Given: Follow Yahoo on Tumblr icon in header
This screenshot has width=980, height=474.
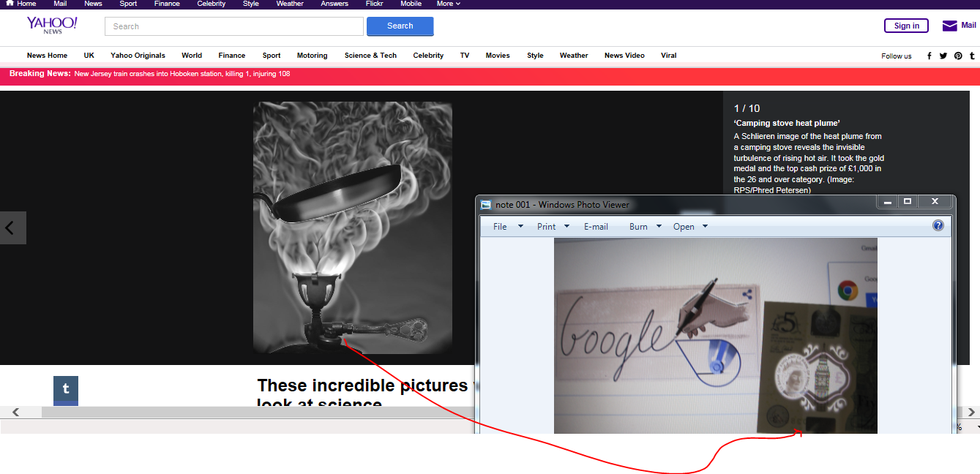Looking at the screenshot, I should [972, 56].
